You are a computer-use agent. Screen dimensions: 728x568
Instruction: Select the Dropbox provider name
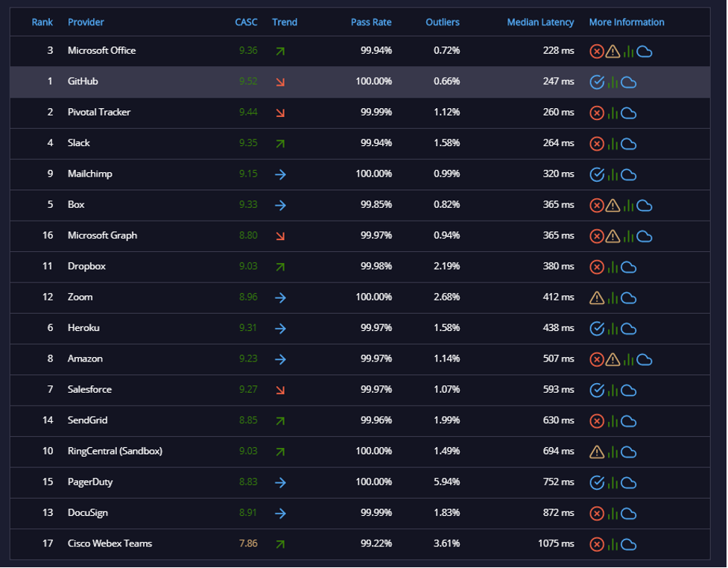tap(86, 266)
